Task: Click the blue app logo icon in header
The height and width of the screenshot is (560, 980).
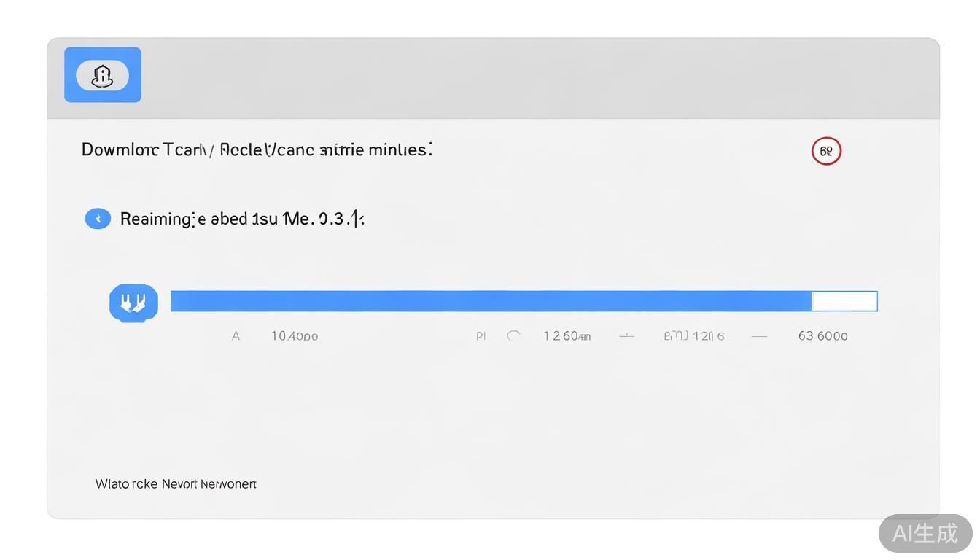Action: tap(103, 75)
